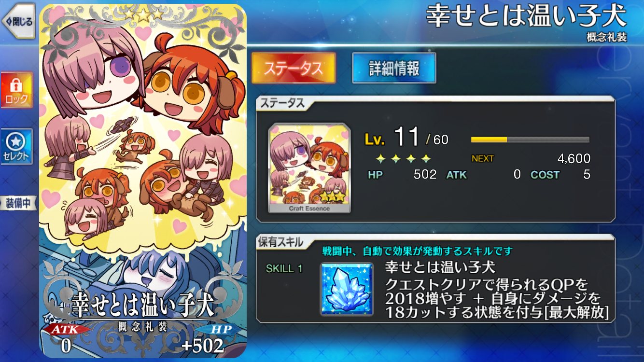Select the SKILL 1 label
644x362 pixels.
pyautogui.click(x=284, y=268)
